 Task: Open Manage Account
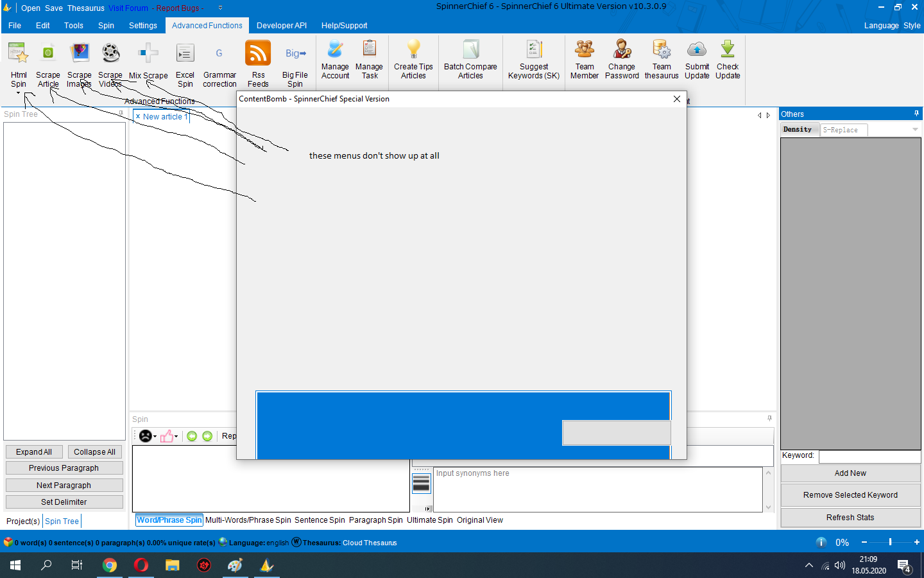point(335,59)
